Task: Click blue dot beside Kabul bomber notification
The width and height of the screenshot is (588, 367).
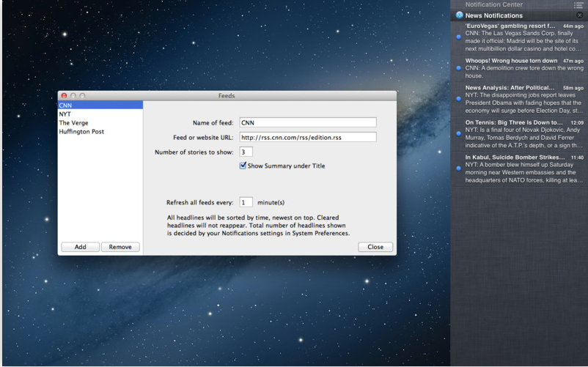Action: 459,168
